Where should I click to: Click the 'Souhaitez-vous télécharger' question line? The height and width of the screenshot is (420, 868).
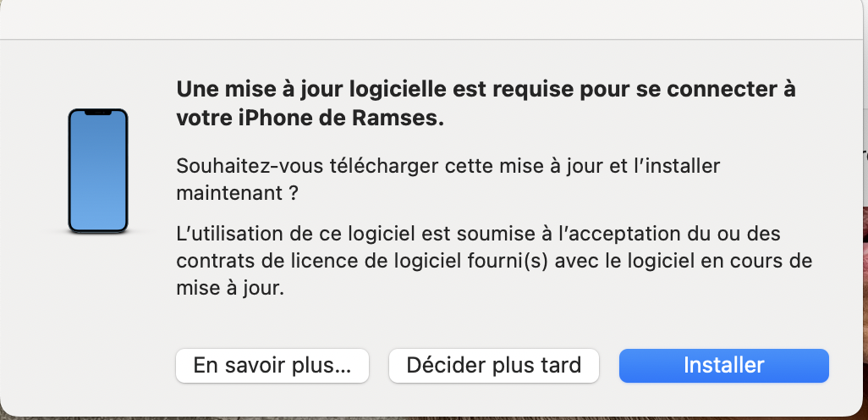point(448,165)
